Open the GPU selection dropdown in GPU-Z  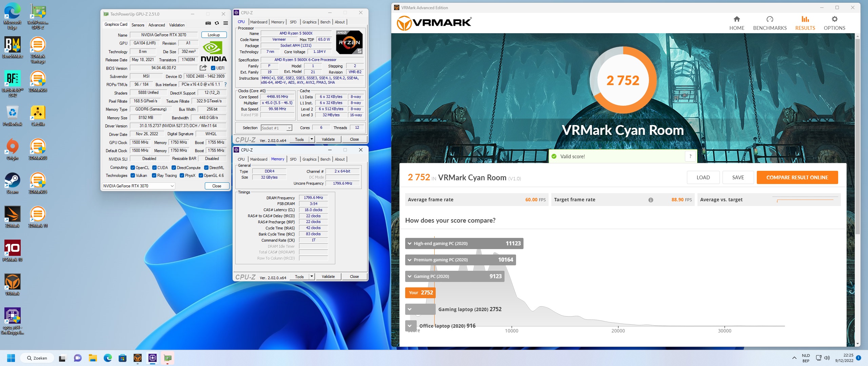[x=138, y=186]
